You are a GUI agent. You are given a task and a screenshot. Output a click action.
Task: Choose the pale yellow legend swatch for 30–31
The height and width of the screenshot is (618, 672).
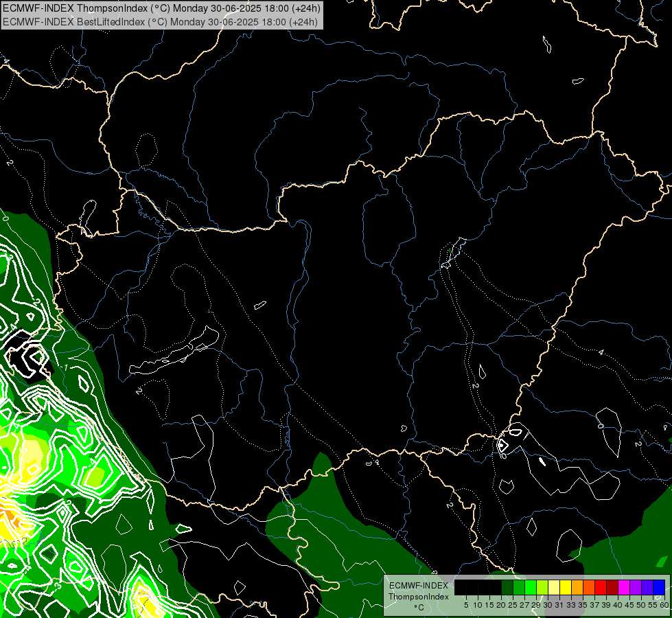click(x=554, y=587)
